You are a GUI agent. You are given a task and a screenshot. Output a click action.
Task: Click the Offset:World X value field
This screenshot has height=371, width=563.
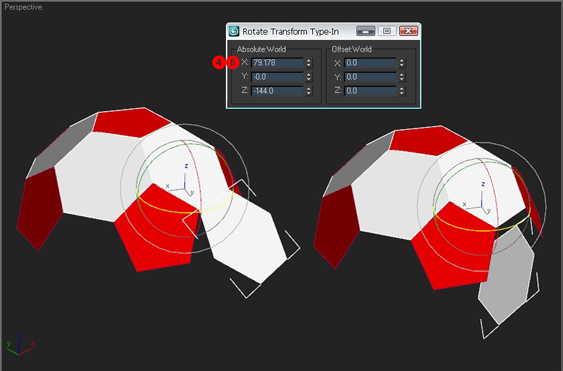[370, 63]
